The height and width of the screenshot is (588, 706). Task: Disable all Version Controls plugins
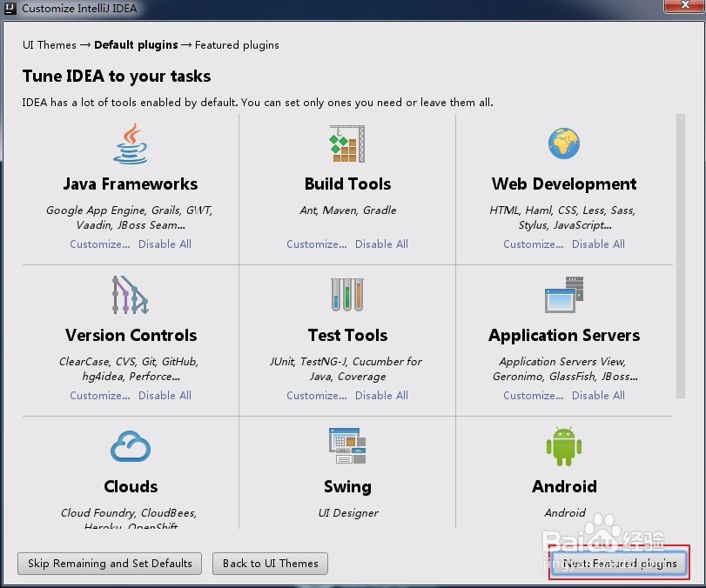165,395
